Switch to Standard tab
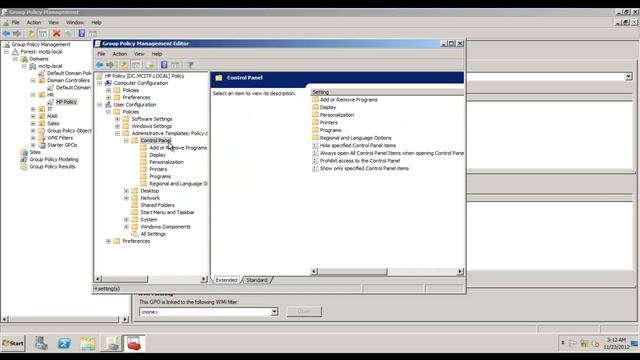This screenshot has width=640, height=360. pyautogui.click(x=257, y=280)
